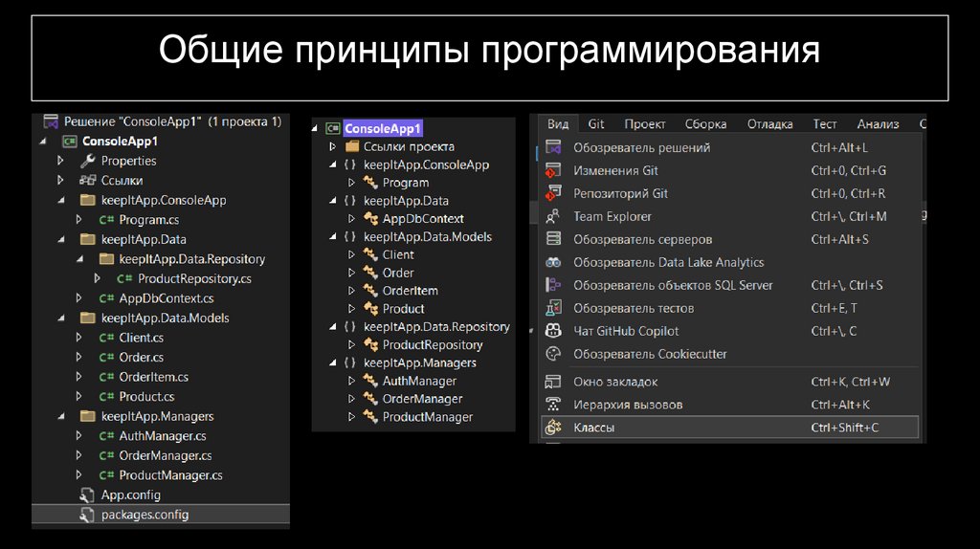Select AppDbContext.cs file
The image size is (980, 549).
click(167, 298)
